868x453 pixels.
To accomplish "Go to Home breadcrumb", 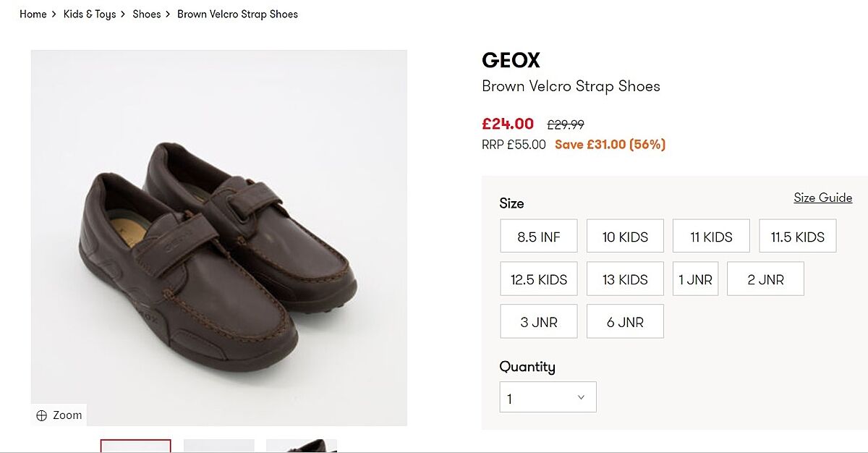I will click(x=33, y=14).
